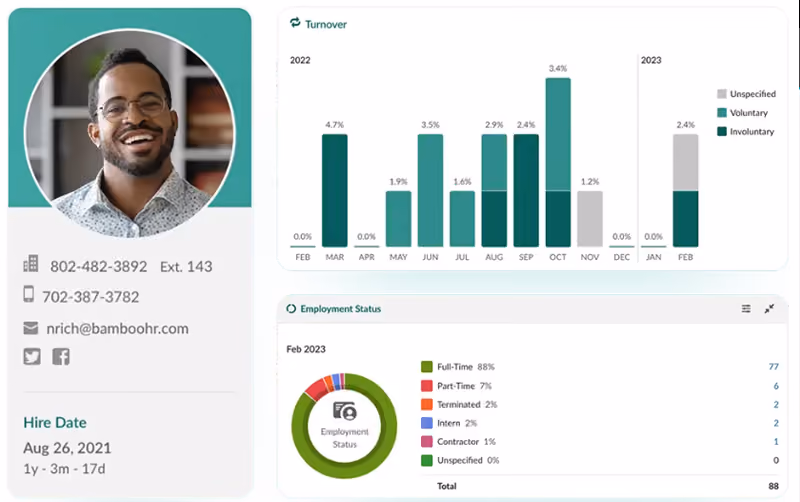Click the email envelope icon

(31, 328)
